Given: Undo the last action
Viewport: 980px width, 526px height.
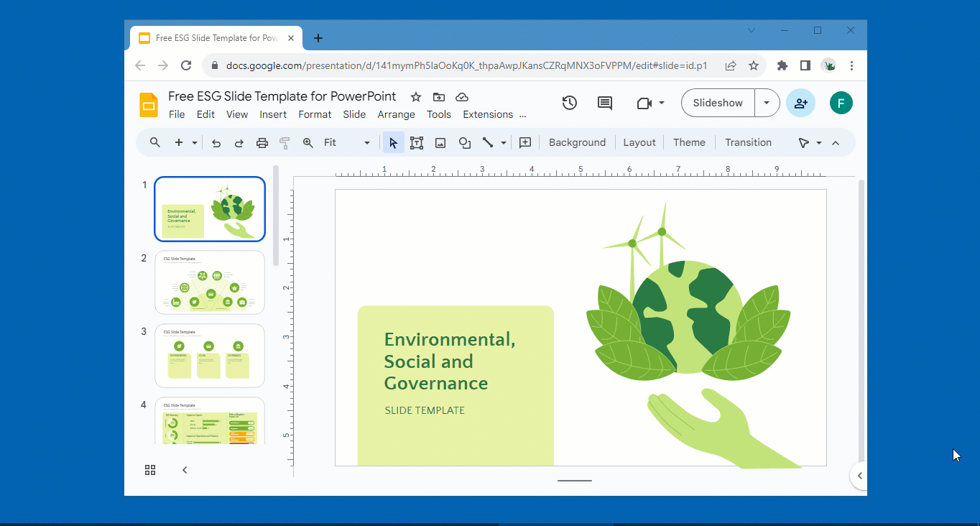Looking at the screenshot, I should pos(216,142).
